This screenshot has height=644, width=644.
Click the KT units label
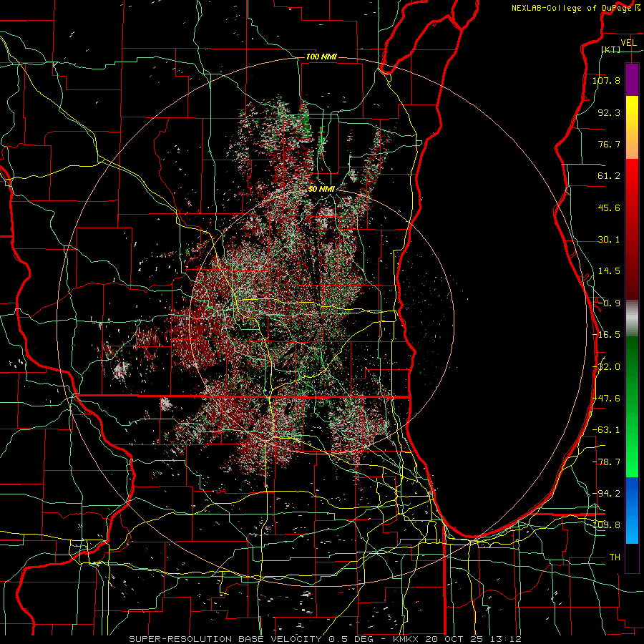tap(611, 49)
